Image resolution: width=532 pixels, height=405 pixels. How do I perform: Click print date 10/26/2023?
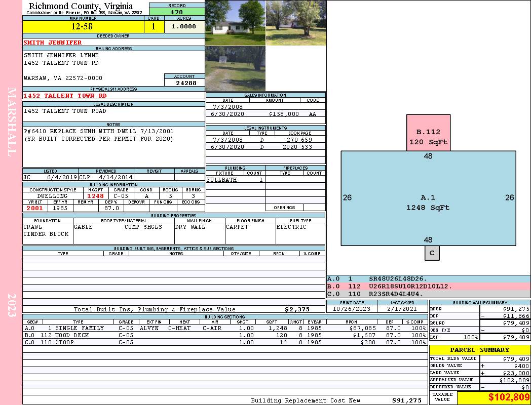tap(352, 309)
